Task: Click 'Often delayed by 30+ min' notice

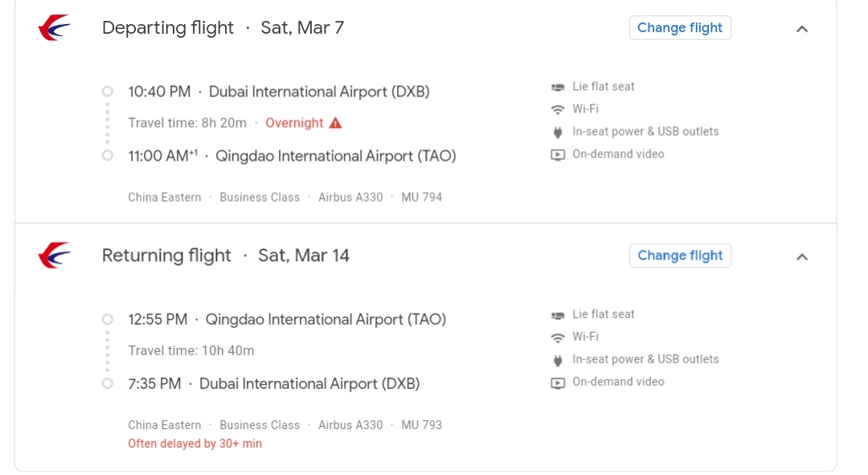Action: (x=194, y=444)
